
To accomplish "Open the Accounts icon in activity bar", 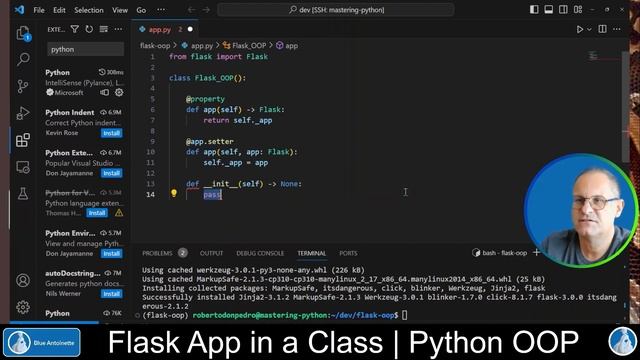I will (x=23, y=280).
